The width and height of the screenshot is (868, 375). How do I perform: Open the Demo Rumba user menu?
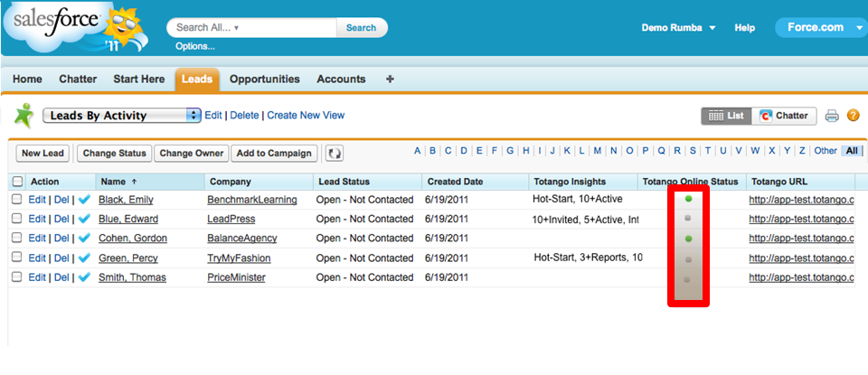coord(678,28)
